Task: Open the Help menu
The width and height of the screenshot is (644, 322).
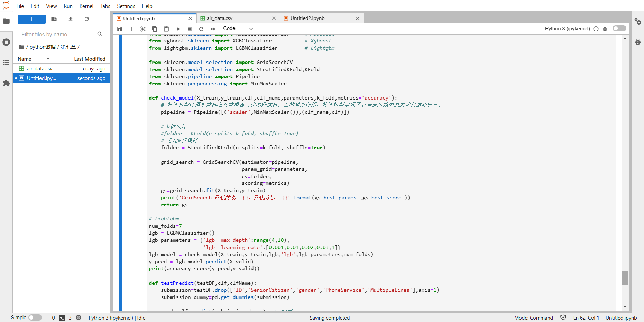Action: [147, 6]
